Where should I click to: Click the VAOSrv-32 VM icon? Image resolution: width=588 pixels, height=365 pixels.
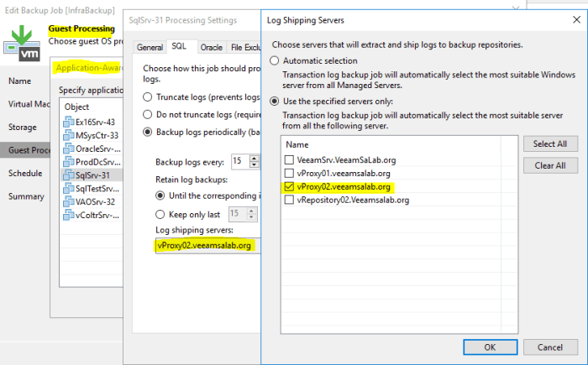(69, 201)
